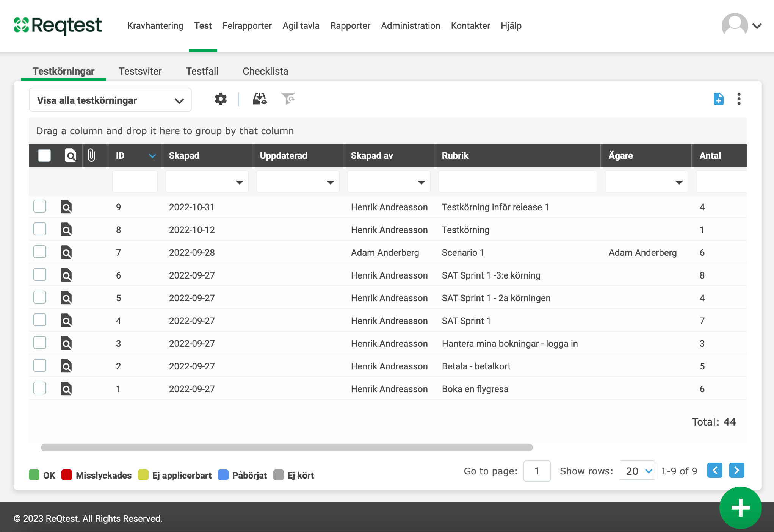Click the clear filter funnel icon
This screenshot has width=774, height=532.
(288, 99)
